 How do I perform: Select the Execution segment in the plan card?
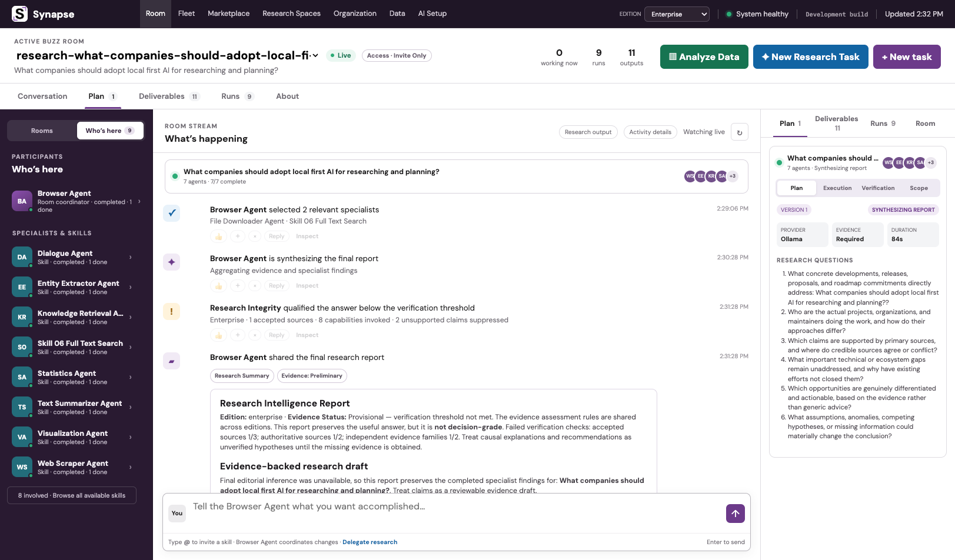point(837,188)
